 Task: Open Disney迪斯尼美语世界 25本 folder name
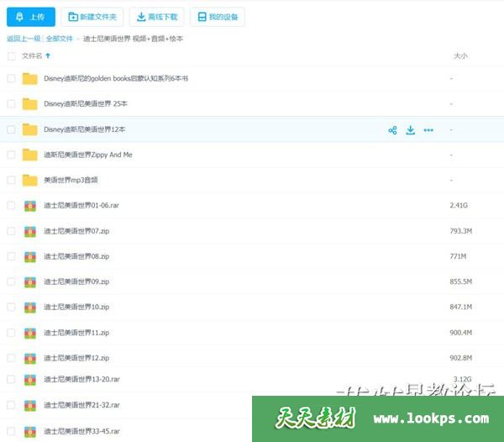[86, 104]
